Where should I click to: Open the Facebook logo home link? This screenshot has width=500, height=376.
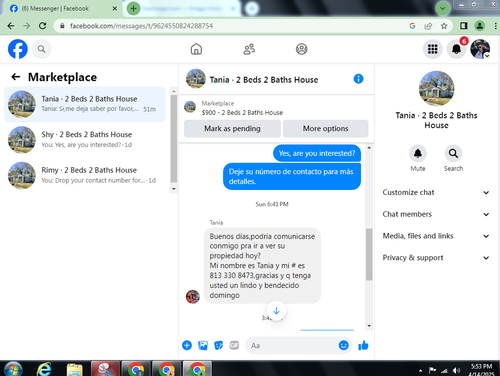18,49
